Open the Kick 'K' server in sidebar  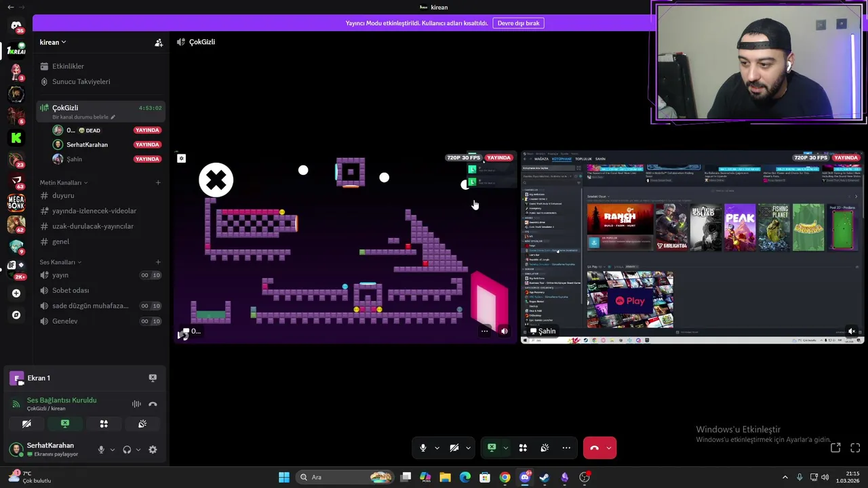point(16,138)
